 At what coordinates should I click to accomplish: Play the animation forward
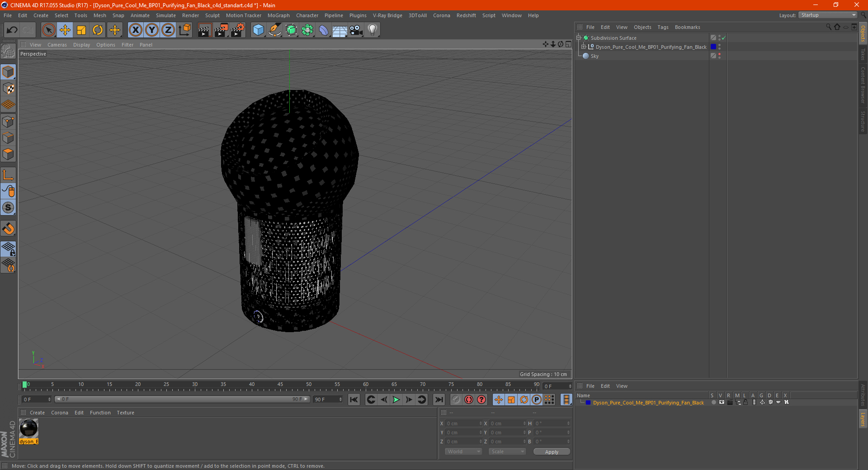tap(396, 399)
